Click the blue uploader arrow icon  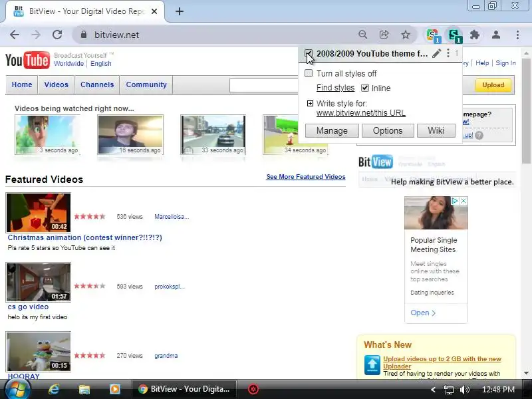pos(372,364)
